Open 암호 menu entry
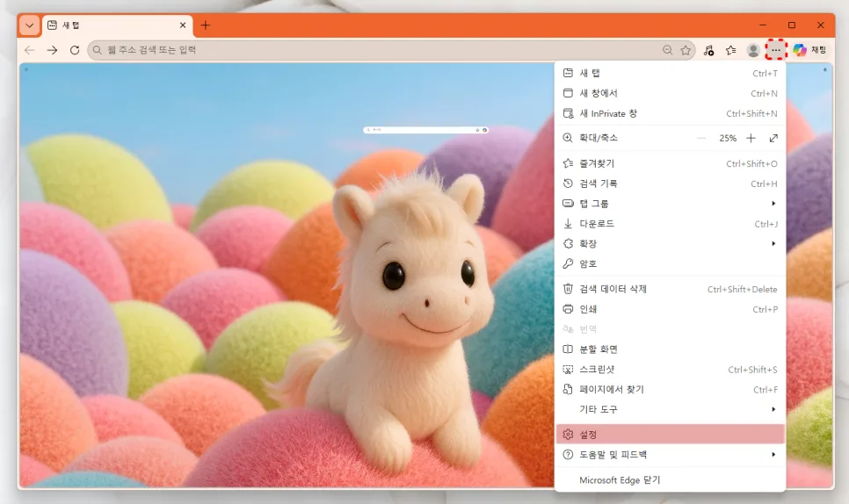The image size is (849, 504). pyautogui.click(x=671, y=263)
